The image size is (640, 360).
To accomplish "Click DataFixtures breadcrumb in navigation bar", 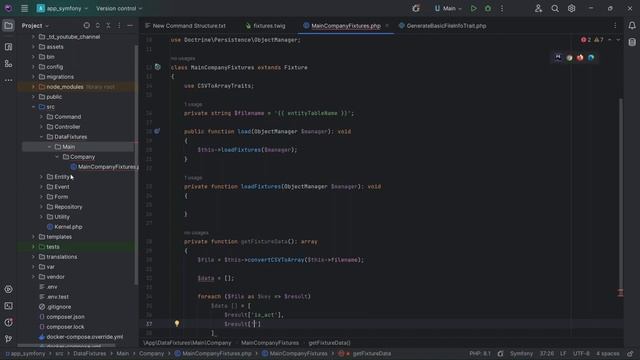I will click(x=90, y=353).
